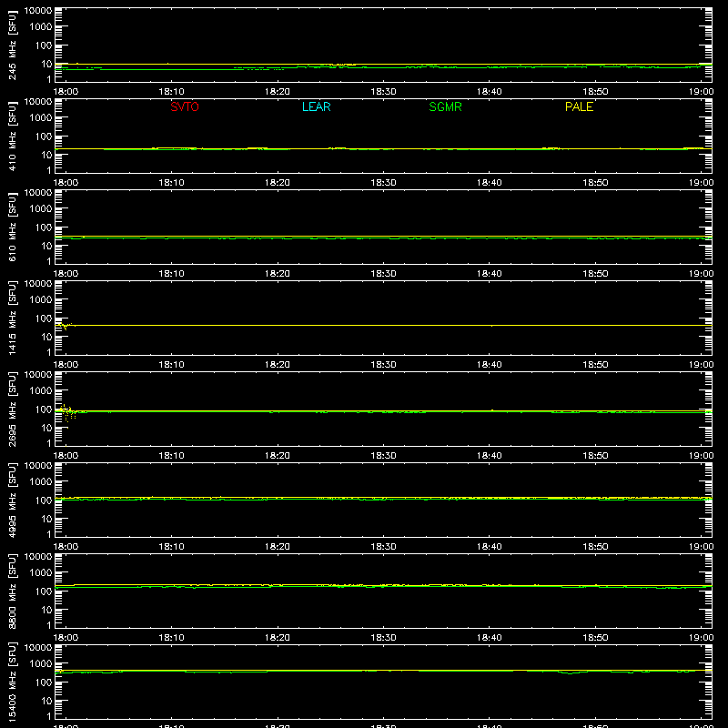
Task: Click the green SGMR station legend label
Action: (x=445, y=106)
